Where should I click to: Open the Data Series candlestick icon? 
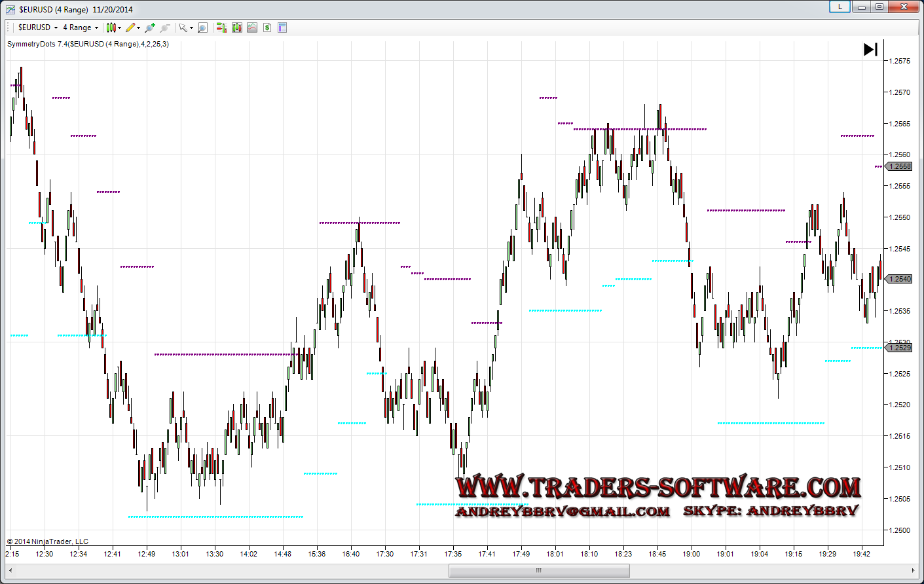click(236, 27)
